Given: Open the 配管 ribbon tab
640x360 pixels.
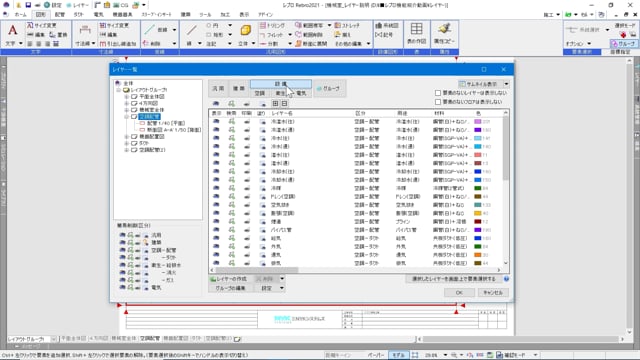Looking at the screenshot, I should pyautogui.click(x=60, y=14).
